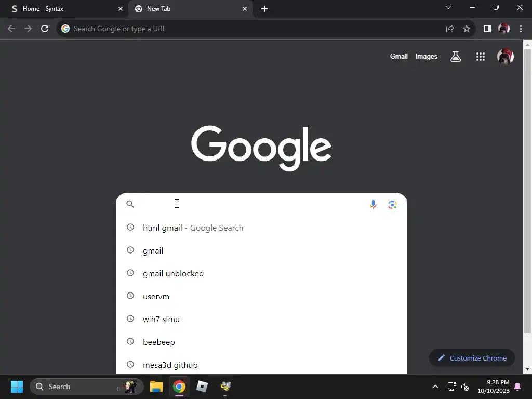Click the clock icon beside 'uservm'
This screenshot has height=399, width=532.
tap(130, 296)
